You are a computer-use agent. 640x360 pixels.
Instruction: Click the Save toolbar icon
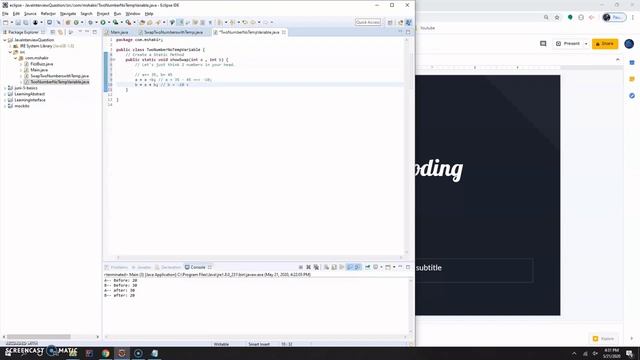click(x=18, y=22)
